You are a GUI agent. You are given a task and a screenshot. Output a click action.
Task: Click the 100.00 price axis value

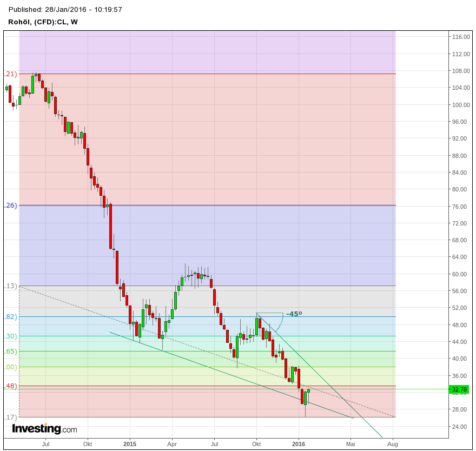pyautogui.click(x=461, y=105)
